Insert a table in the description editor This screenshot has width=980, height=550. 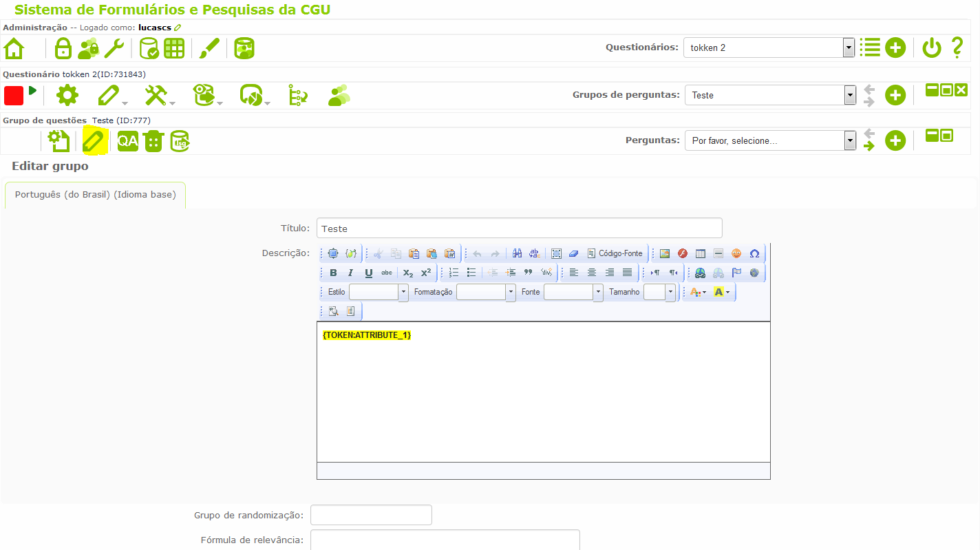point(701,253)
